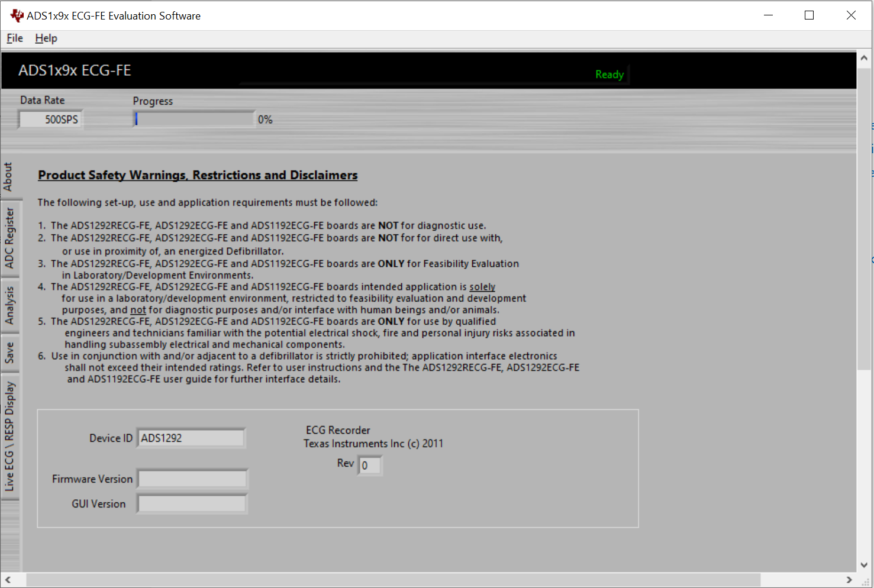The width and height of the screenshot is (874, 588).
Task: Minimize the evaluation software window
Action: click(769, 15)
